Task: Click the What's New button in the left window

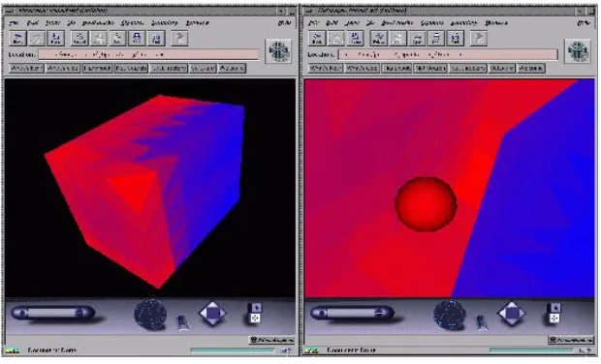Action: point(26,68)
